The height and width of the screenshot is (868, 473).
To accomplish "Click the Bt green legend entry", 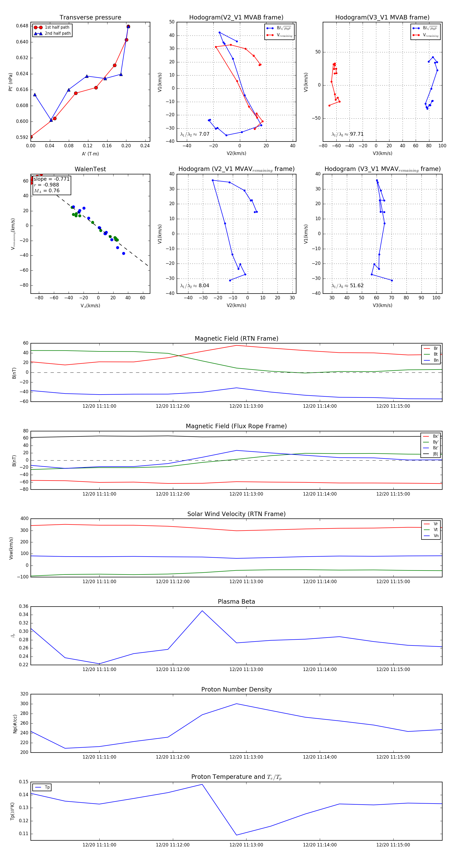I will tap(431, 354).
